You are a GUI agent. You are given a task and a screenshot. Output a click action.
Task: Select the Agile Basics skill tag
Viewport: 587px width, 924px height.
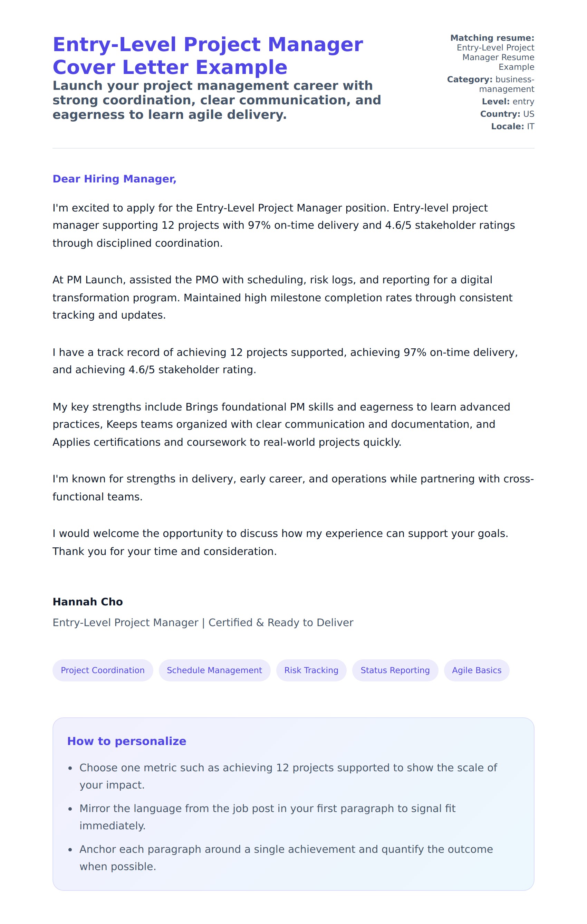tap(476, 670)
